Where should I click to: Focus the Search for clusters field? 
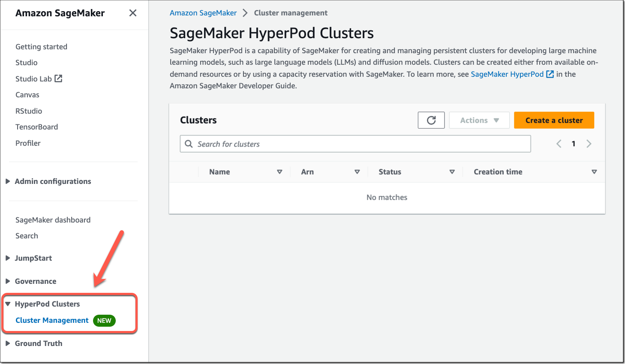click(355, 144)
